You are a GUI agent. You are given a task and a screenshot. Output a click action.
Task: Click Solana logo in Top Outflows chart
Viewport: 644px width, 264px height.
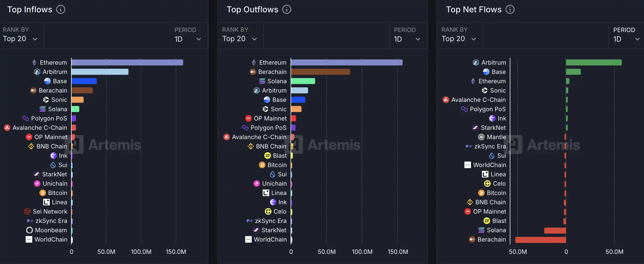[262, 81]
